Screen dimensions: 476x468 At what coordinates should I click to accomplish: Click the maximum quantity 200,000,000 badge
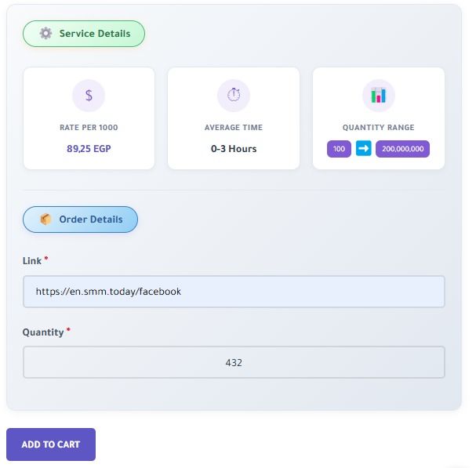tap(402, 149)
